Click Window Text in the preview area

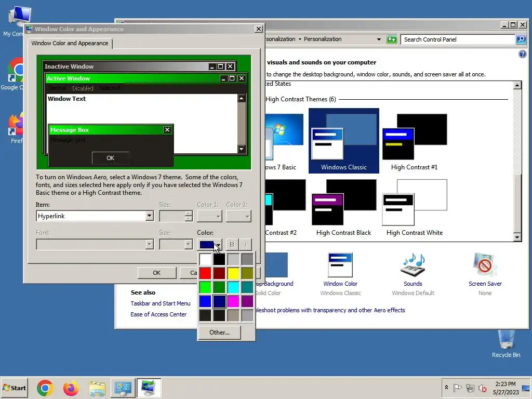pos(67,99)
